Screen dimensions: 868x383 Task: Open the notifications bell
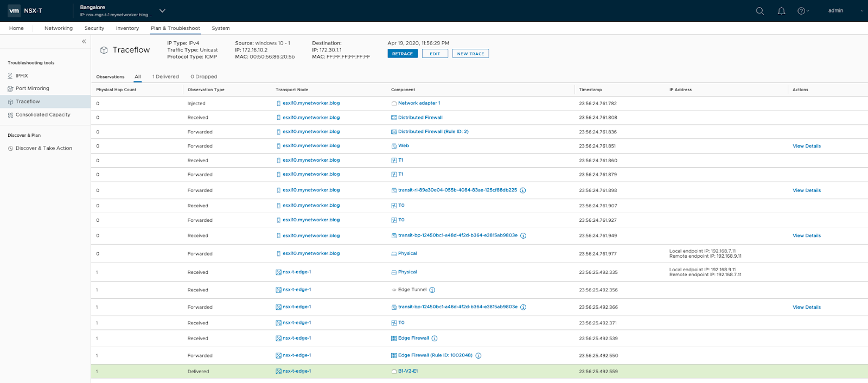coord(781,11)
